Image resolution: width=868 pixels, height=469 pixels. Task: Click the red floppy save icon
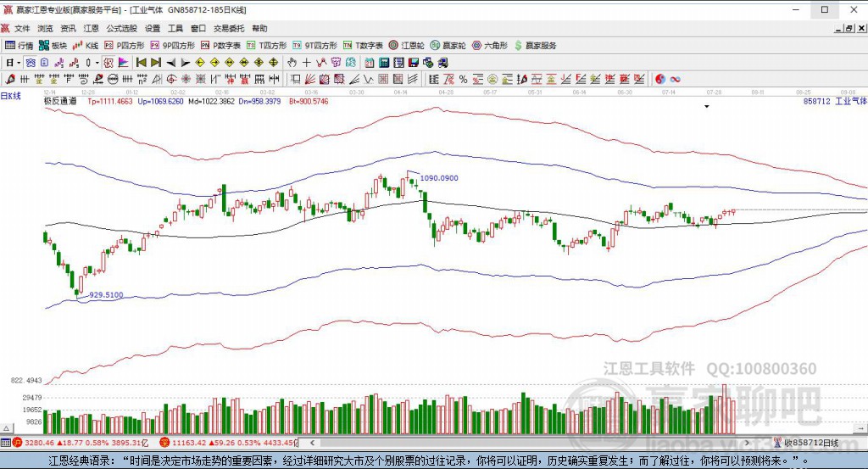pos(414,63)
